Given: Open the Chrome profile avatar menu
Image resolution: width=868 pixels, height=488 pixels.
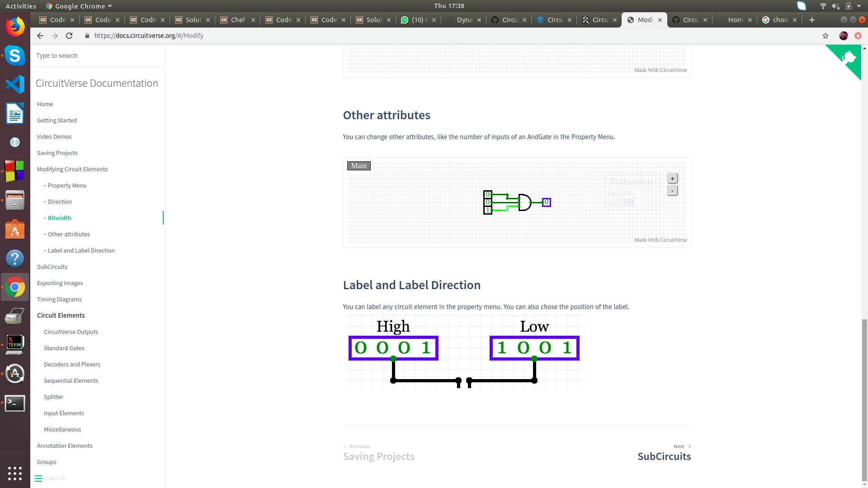Looking at the screenshot, I should click(843, 36).
